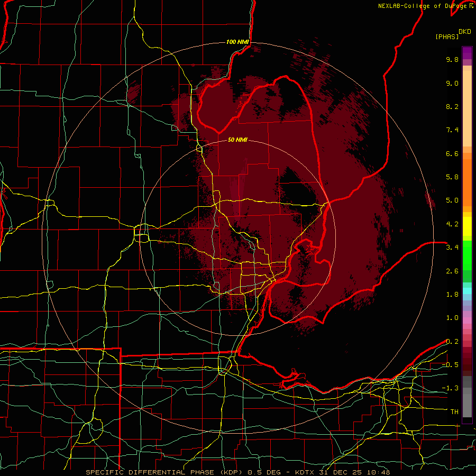
Task: Click the 5.0 scale value
Action: click(x=452, y=200)
